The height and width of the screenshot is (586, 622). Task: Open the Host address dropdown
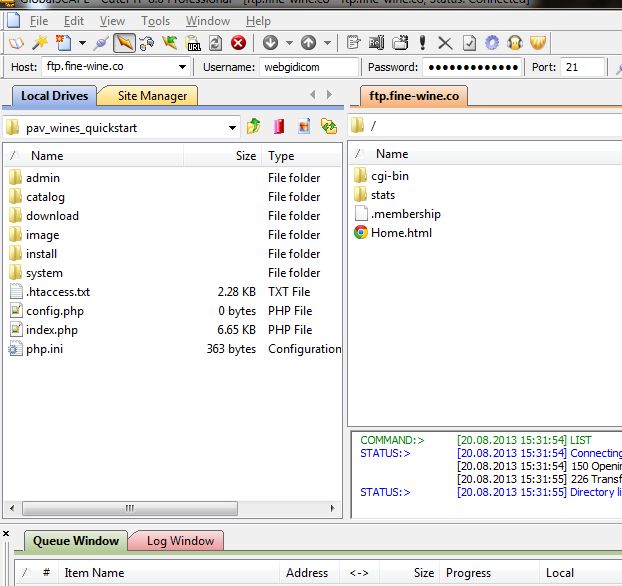tap(182, 67)
